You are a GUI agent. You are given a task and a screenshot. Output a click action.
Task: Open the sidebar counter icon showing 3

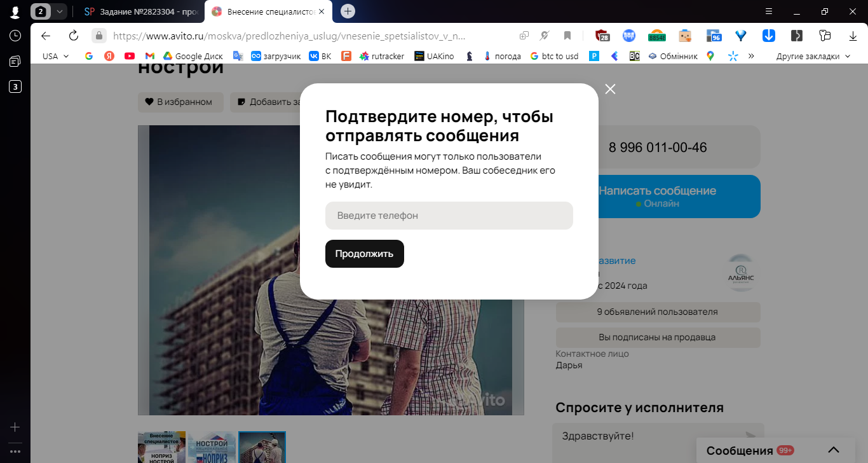tap(15, 86)
